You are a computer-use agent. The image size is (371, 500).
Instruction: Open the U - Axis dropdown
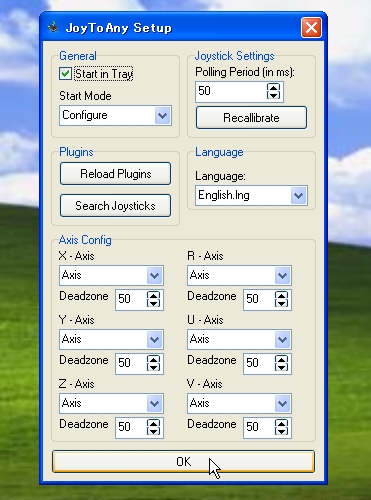239,339
